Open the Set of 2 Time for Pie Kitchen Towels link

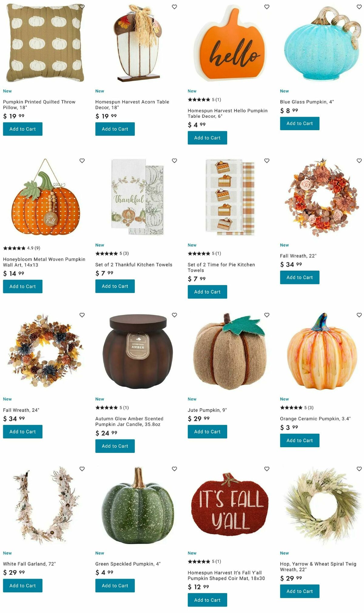coord(221,267)
